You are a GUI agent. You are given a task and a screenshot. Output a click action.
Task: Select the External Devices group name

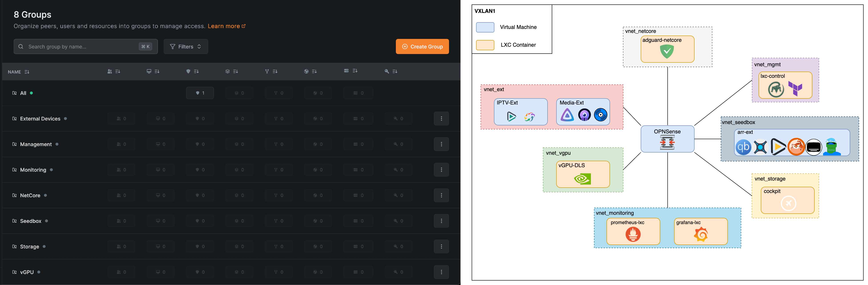click(x=40, y=118)
